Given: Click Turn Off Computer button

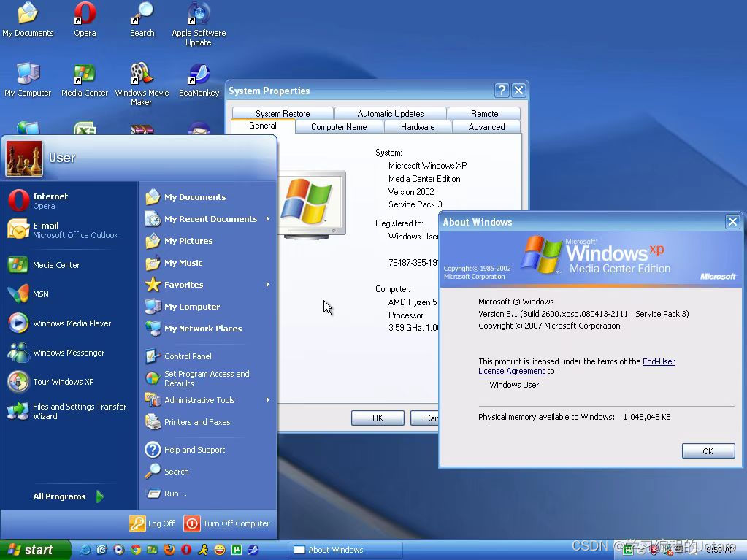Looking at the screenshot, I should click(x=227, y=523).
